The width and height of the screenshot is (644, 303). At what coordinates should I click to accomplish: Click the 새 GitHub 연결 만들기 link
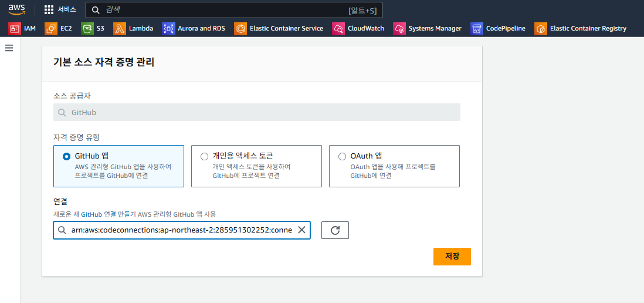click(105, 214)
